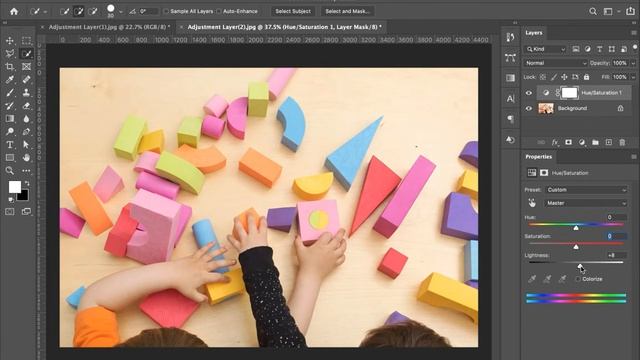Open the Layers panel menu
The width and height of the screenshot is (640, 360).
[634, 33]
